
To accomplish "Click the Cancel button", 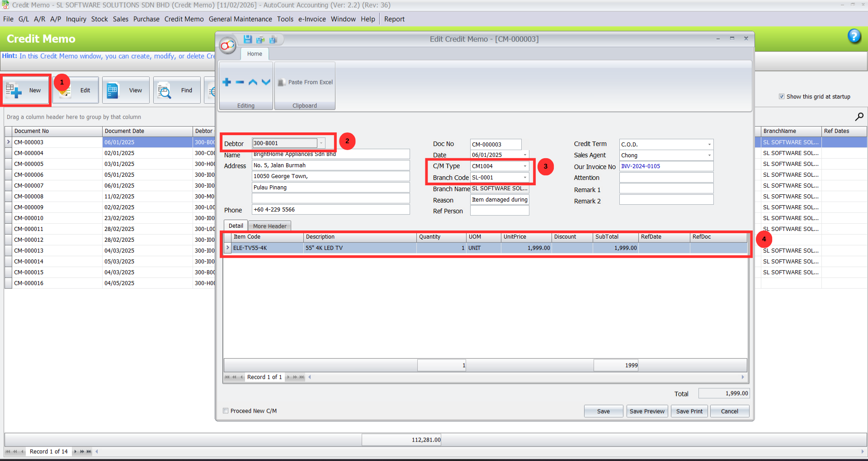I will coord(729,411).
